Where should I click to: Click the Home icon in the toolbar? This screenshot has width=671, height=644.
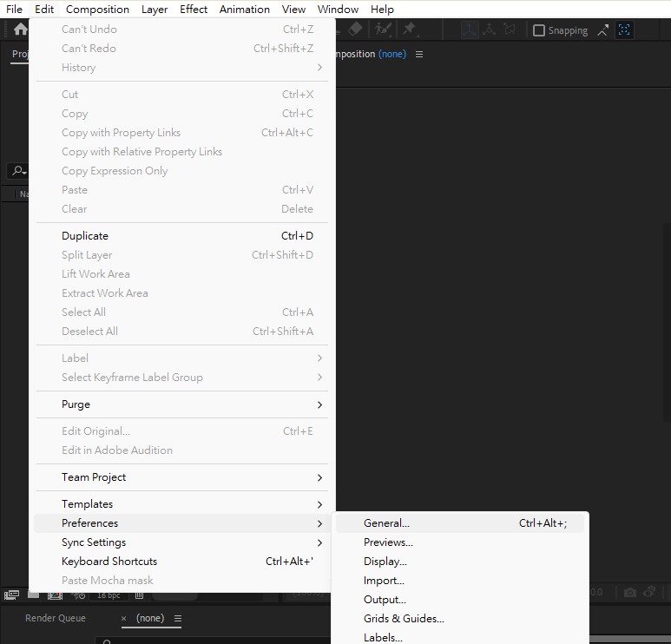tap(20, 30)
